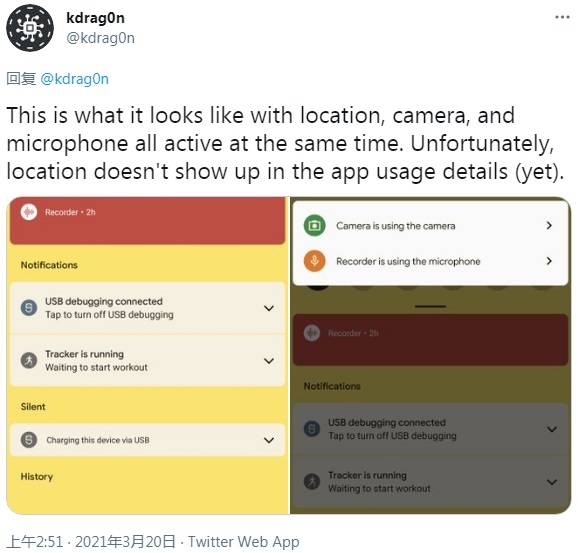Tap the USB debugging notification icon
The width and height of the screenshot is (578, 553).
click(x=29, y=307)
